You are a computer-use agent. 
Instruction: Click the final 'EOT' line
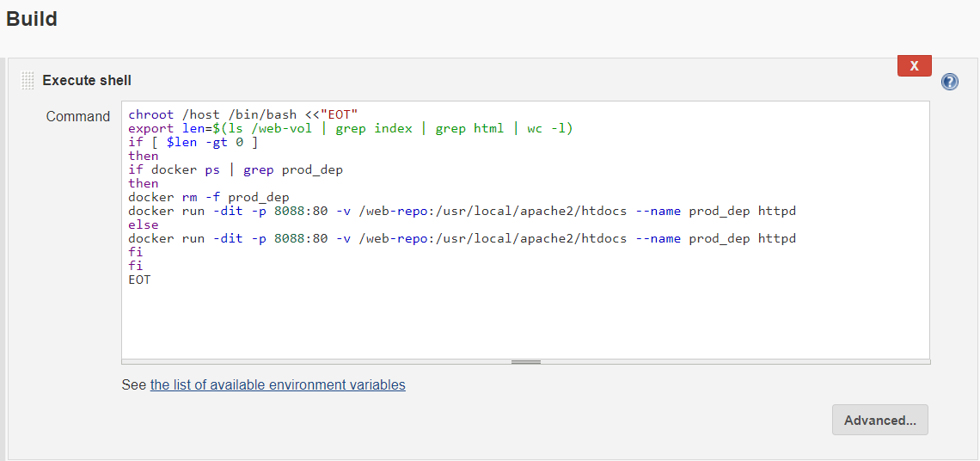coord(139,280)
